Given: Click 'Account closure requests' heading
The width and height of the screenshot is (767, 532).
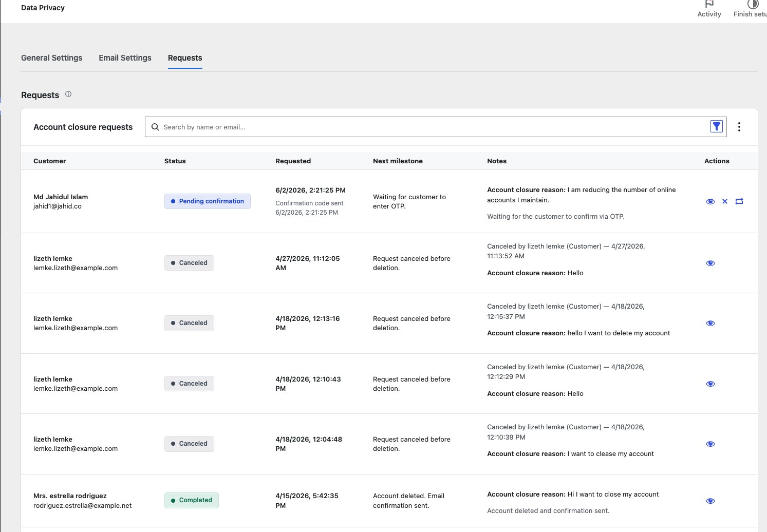Looking at the screenshot, I should tap(83, 127).
